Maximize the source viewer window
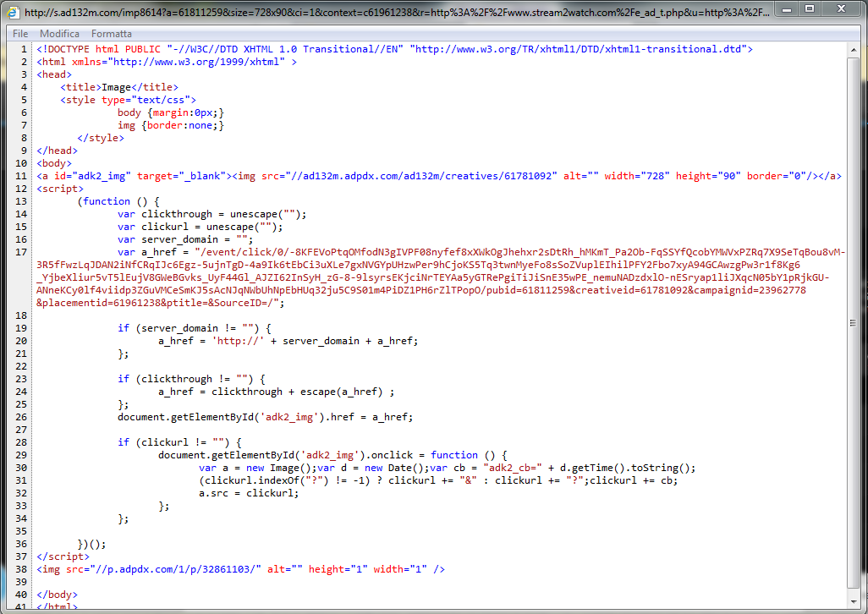This screenshot has height=614, width=868. coord(810,8)
